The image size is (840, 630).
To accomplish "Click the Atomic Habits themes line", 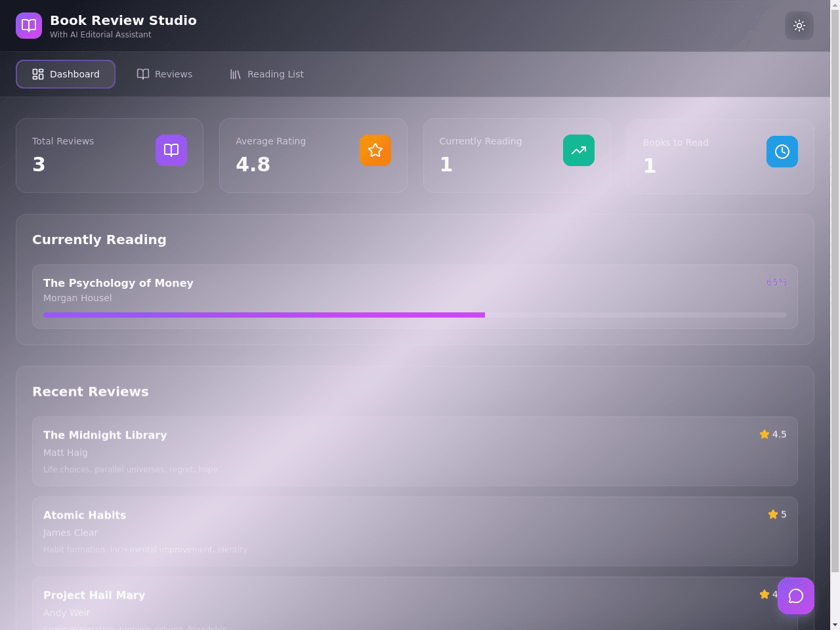I will tap(145, 549).
